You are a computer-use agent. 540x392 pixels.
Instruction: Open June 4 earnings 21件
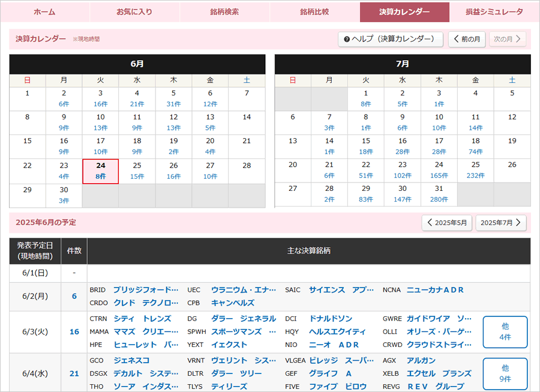coord(137,104)
